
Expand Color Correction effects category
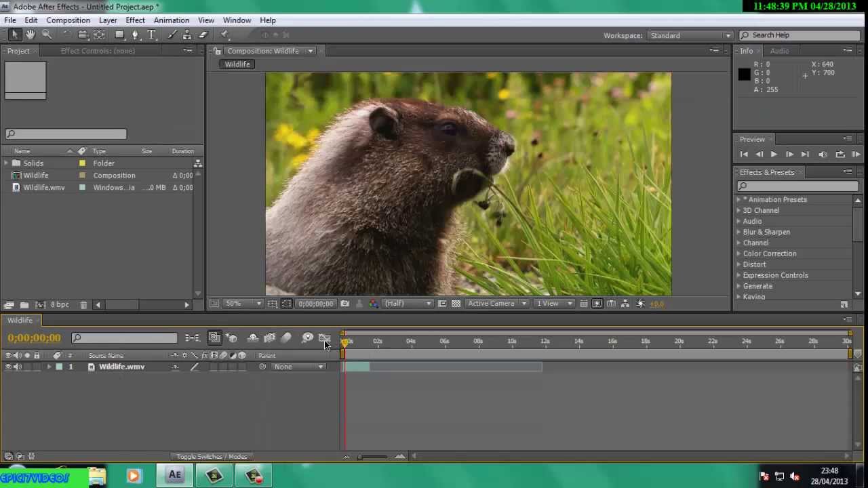click(738, 253)
